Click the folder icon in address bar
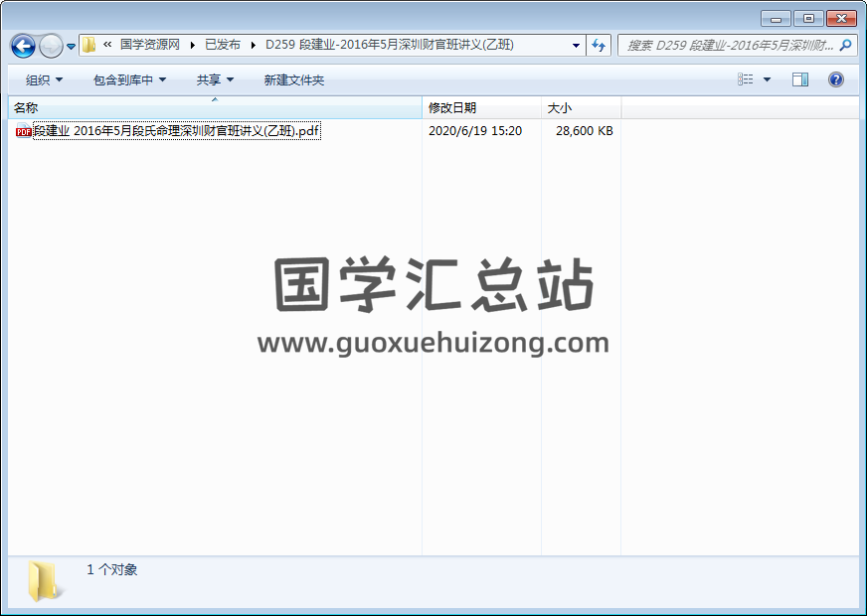This screenshot has width=867, height=616. [89, 45]
